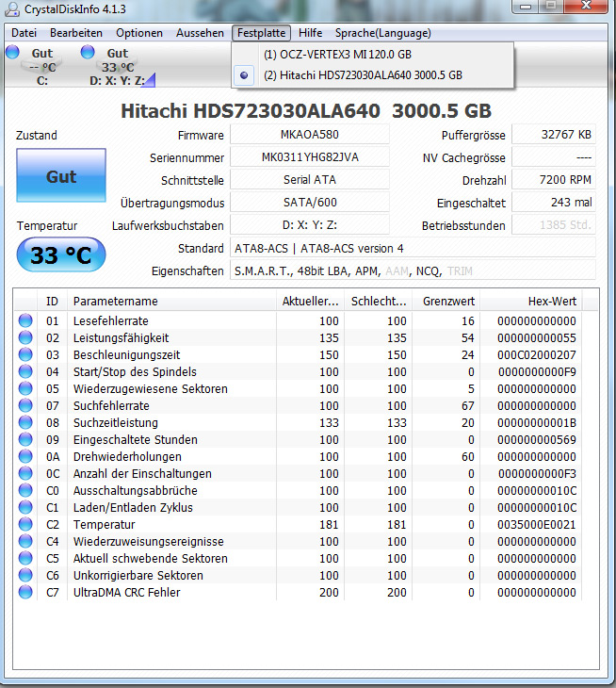The image size is (616, 688).
Task: Click status orb for Lesefehlerrate row
Action: 25,320
